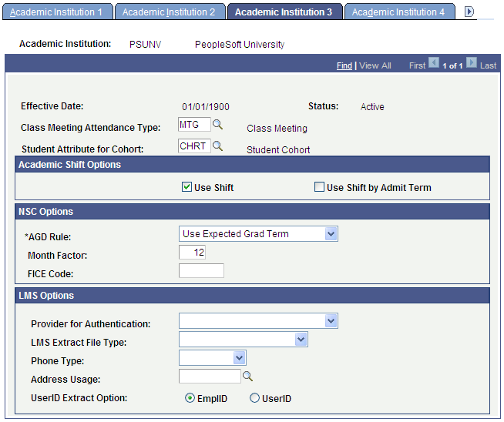Focus the Student Attribute for Cohort field

tap(194, 146)
